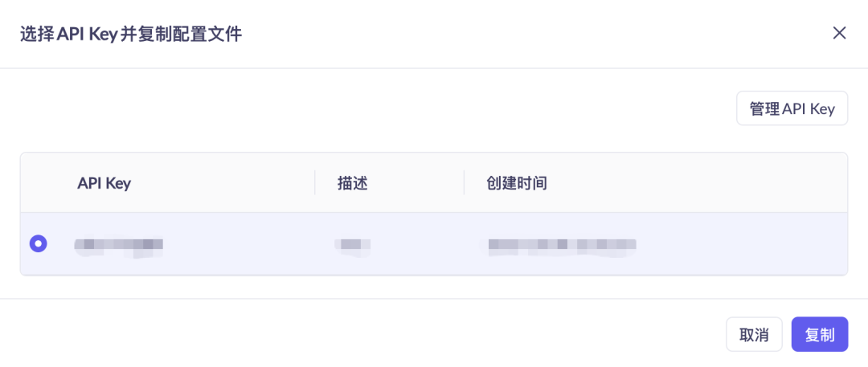Click the blurred creation time value

(562, 243)
